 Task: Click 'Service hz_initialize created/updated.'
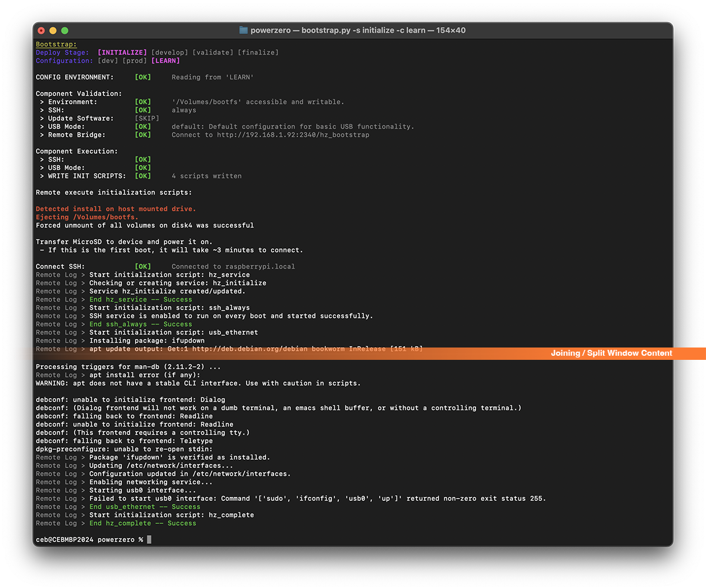pos(168,291)
